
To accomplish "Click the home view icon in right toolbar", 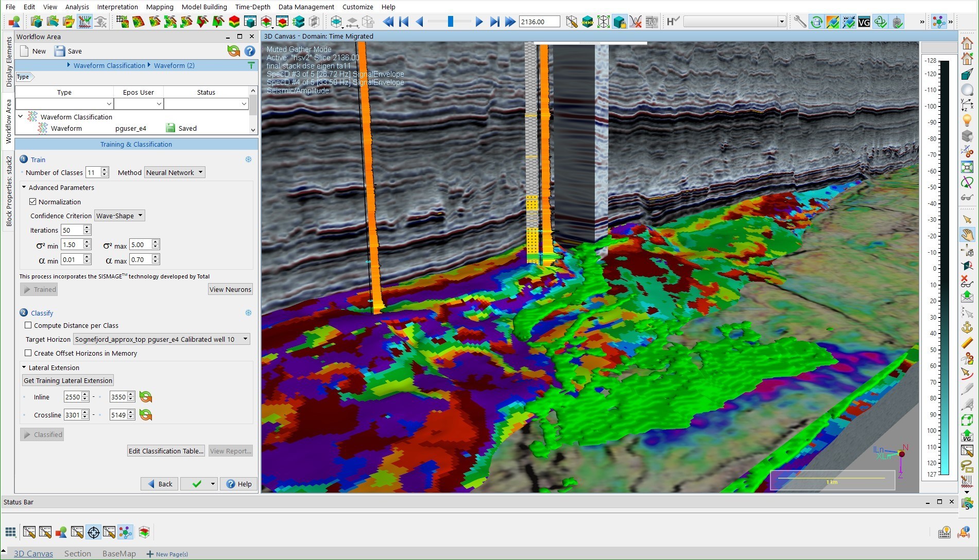I will (x=967, y=43).
